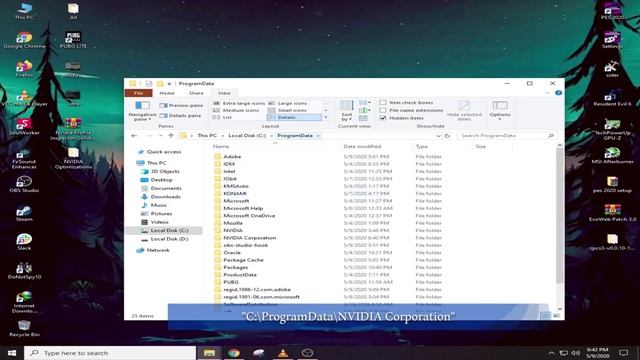640x360 pixels.
Task: Open the Help question mark icon
Action: tap(558, 93)
